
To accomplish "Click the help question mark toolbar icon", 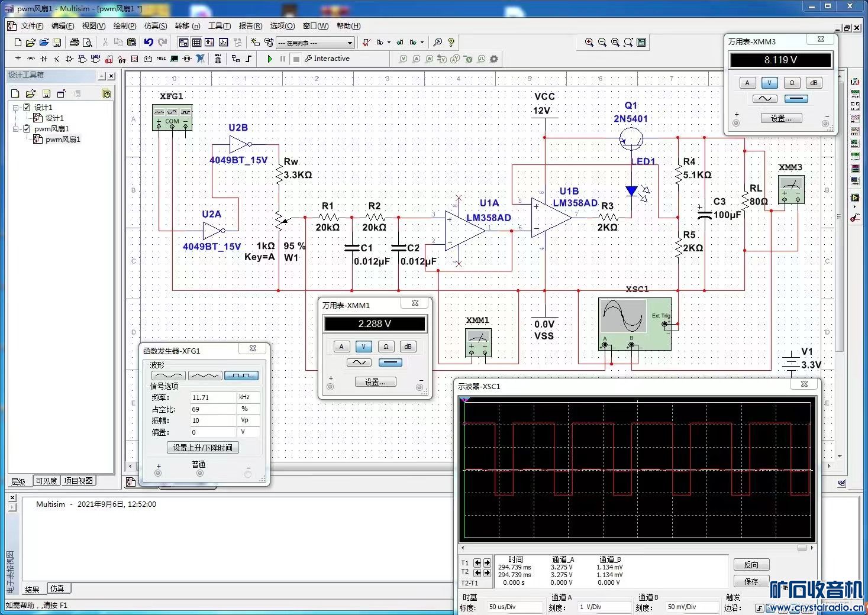I will click(451, 42).
